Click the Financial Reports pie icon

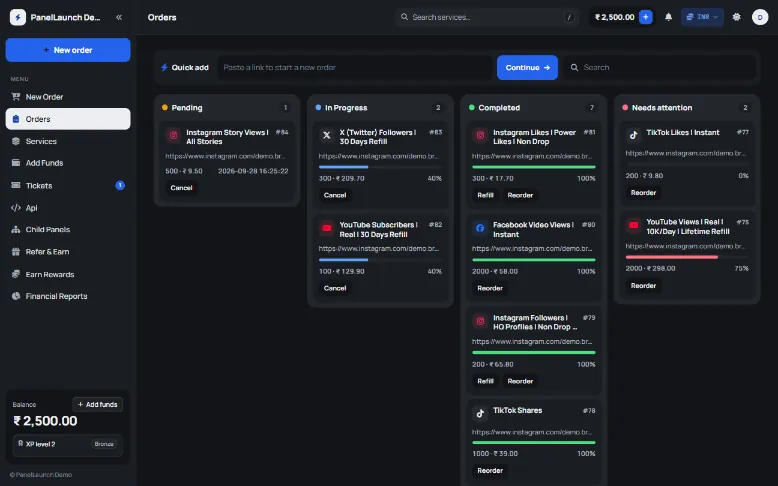click(x=16, y=296)
